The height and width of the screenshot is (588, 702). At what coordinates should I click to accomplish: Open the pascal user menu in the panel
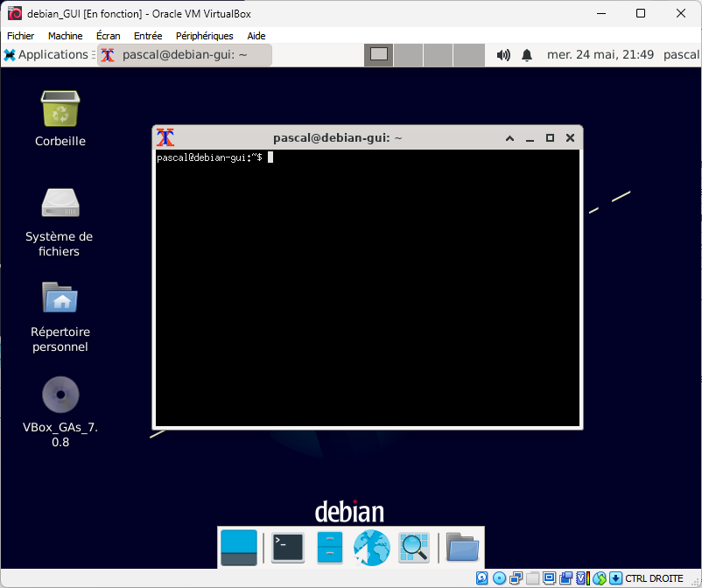[x=681, y=54]
